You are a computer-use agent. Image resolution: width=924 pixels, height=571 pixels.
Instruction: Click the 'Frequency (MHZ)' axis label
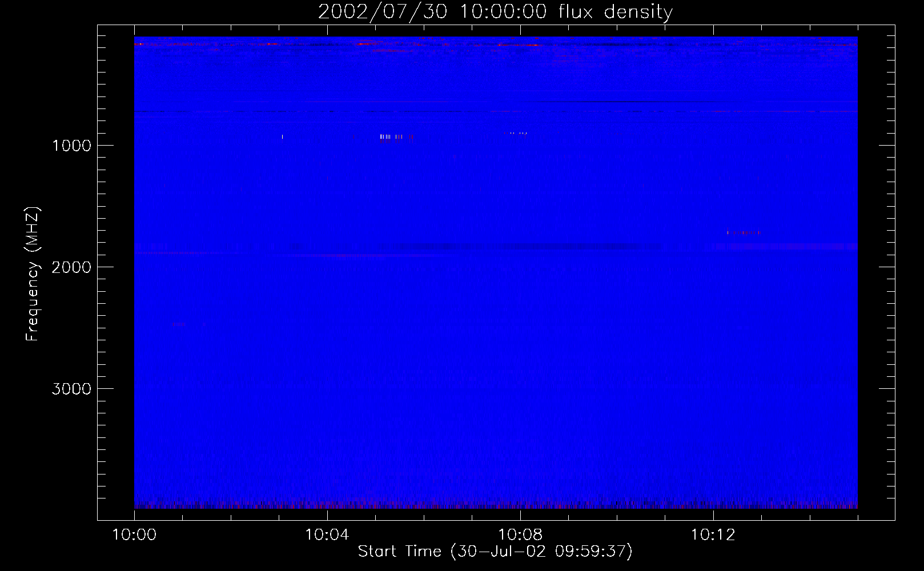[x=33, y=274]
